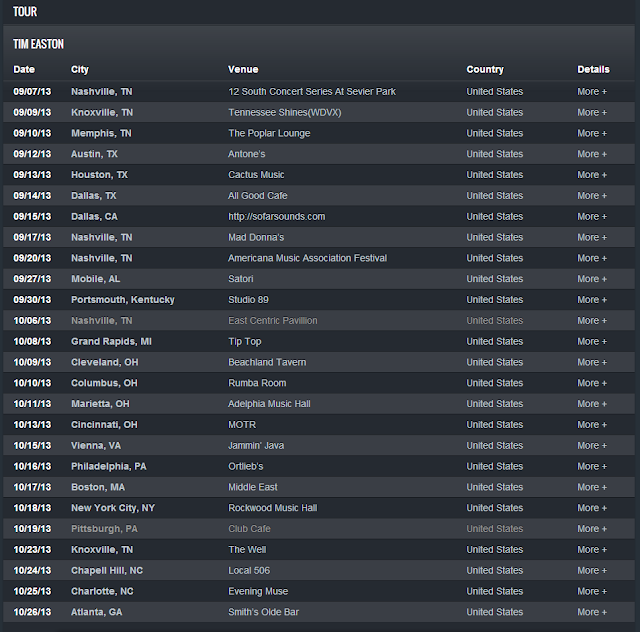Open More + for Studio 89
This screenshot has height=632, width=640.
[x=592, y=300]
